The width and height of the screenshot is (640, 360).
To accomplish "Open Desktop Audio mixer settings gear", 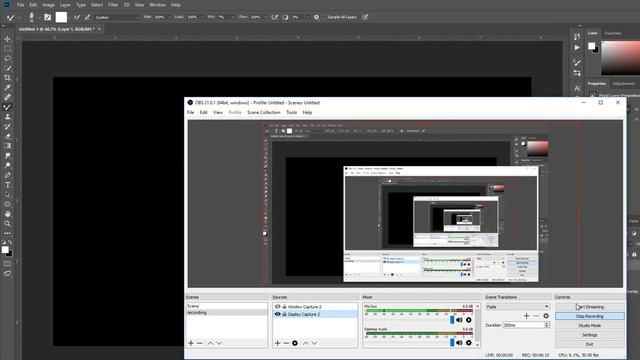I will (x=469, y=343).
